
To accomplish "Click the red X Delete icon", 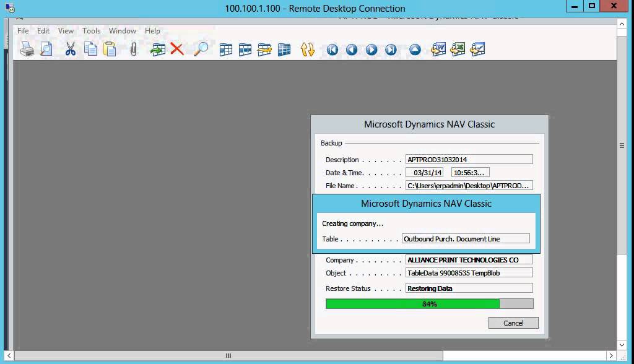I will (x=176, y=50).
